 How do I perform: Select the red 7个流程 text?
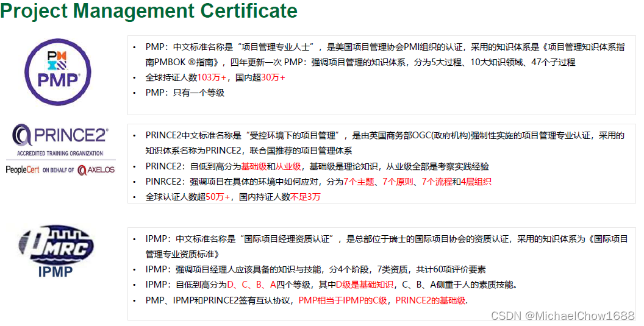[437, 182]
